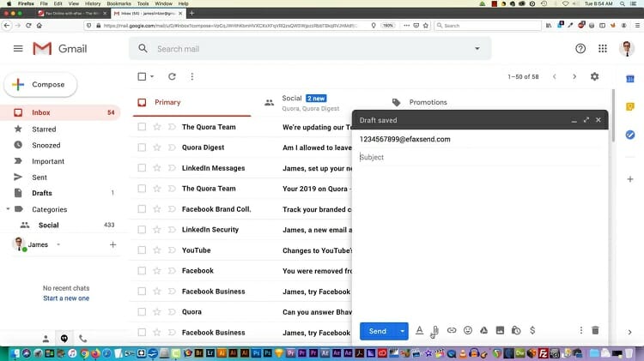Send money with the dollar icon

[532, 330]
